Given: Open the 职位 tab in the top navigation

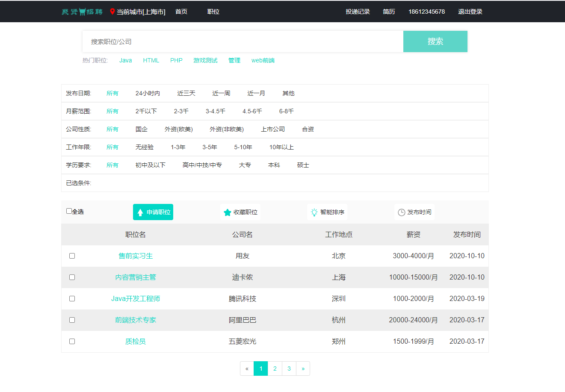Looking at the screenshot, I should (213, 12).
